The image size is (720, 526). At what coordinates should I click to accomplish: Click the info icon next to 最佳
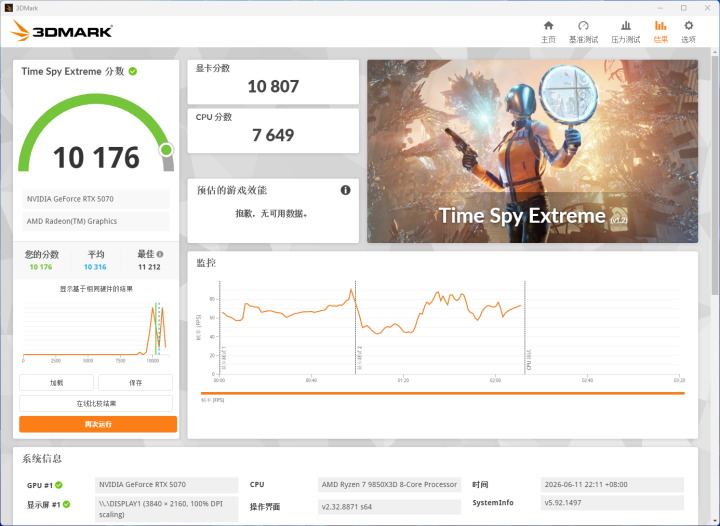pyautogui.click(x=160, y=254)
